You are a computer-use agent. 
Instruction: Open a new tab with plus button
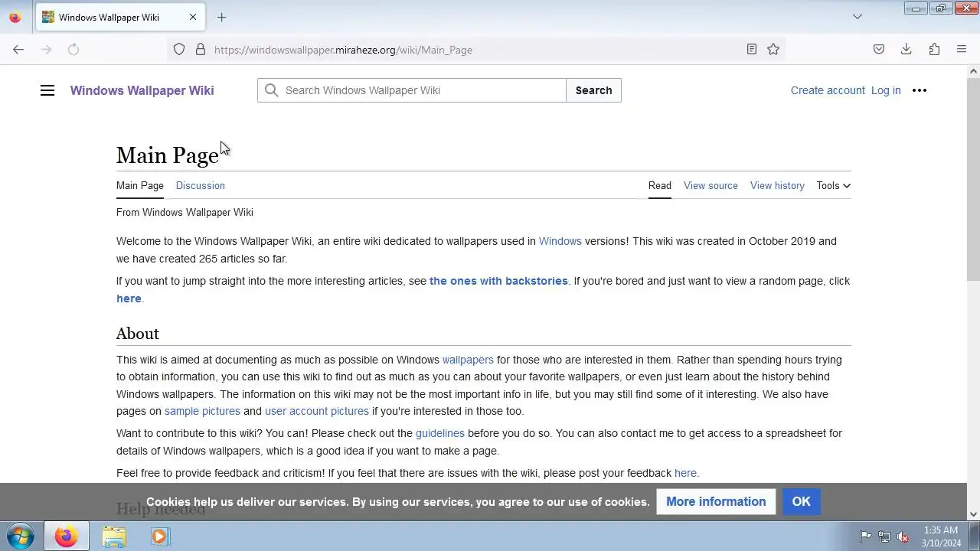(222, 17)
